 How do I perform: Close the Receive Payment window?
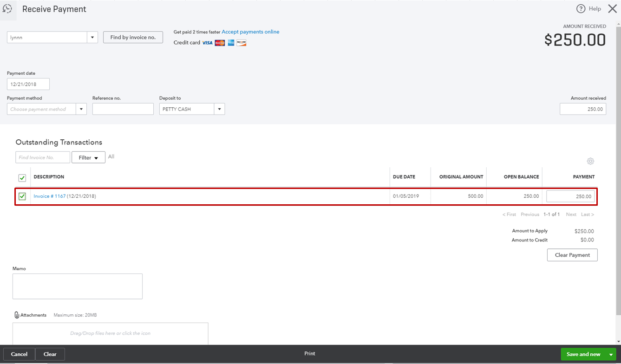(612, 9)
